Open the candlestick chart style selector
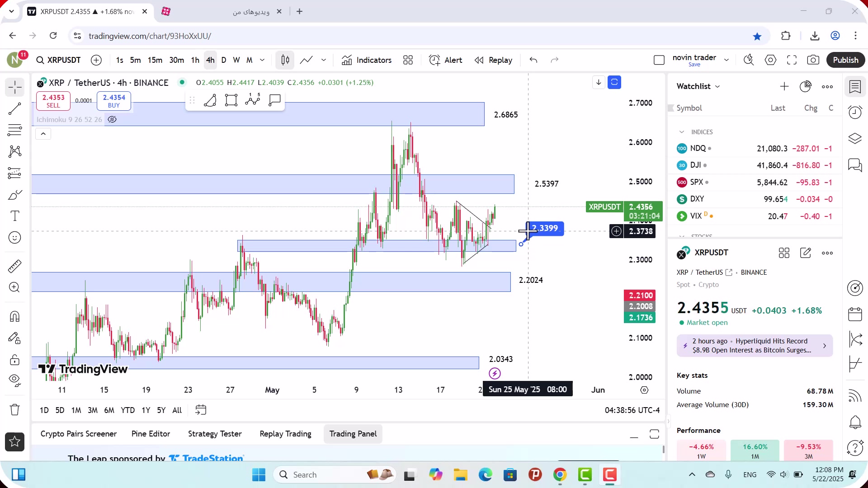 tap(285, 60)
